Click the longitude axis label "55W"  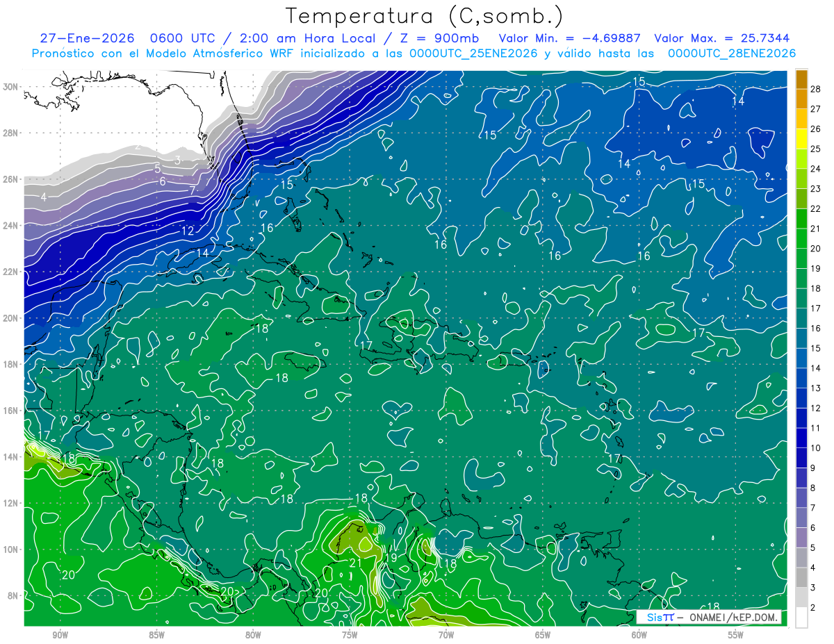(x=736, y=635)
